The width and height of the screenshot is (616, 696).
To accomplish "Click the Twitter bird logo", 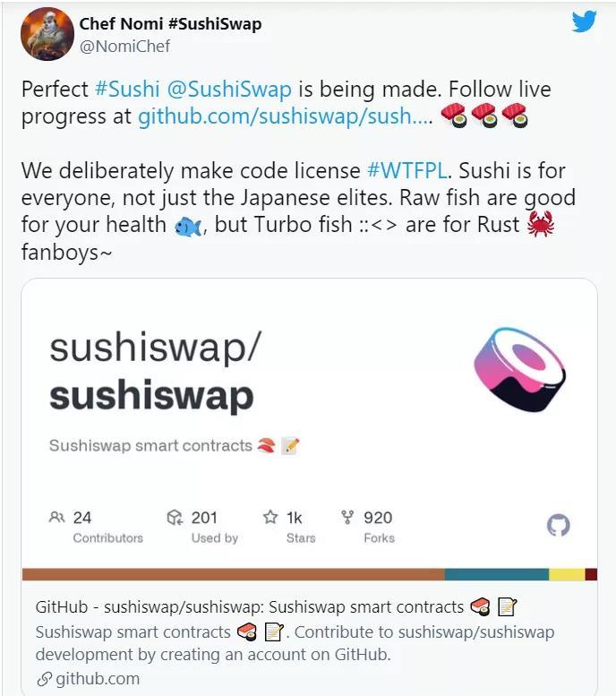I will pyautogui.click(x=584, y=21).
